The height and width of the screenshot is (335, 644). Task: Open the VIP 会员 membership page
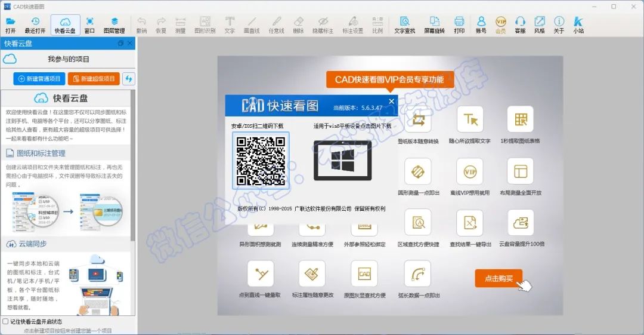(x=501, y=25)
